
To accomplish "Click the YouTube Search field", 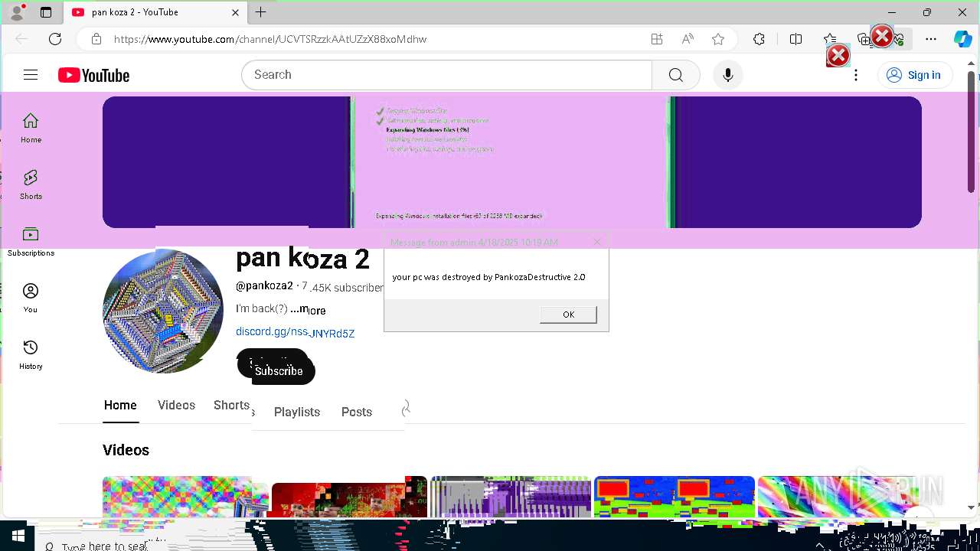I will (x=446, y=75).
